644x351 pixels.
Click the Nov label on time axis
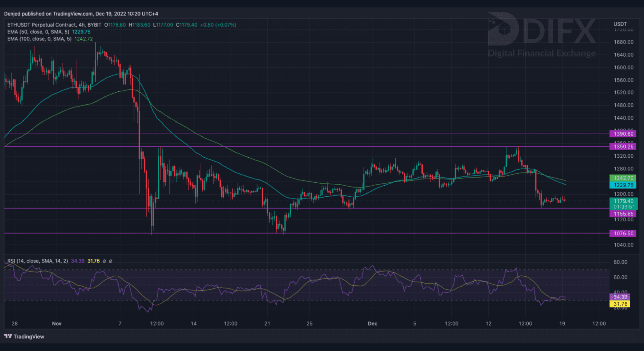(x=57, y=323)
